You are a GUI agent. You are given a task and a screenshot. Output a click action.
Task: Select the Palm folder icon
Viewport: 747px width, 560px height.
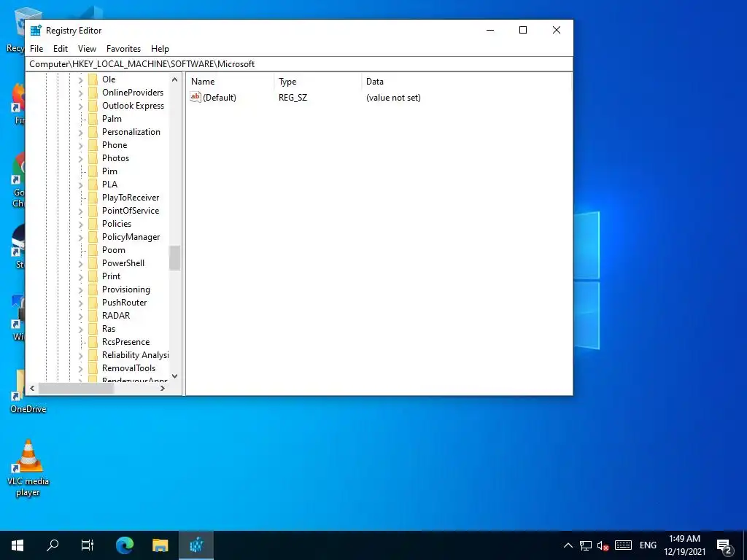coord(93,119)
